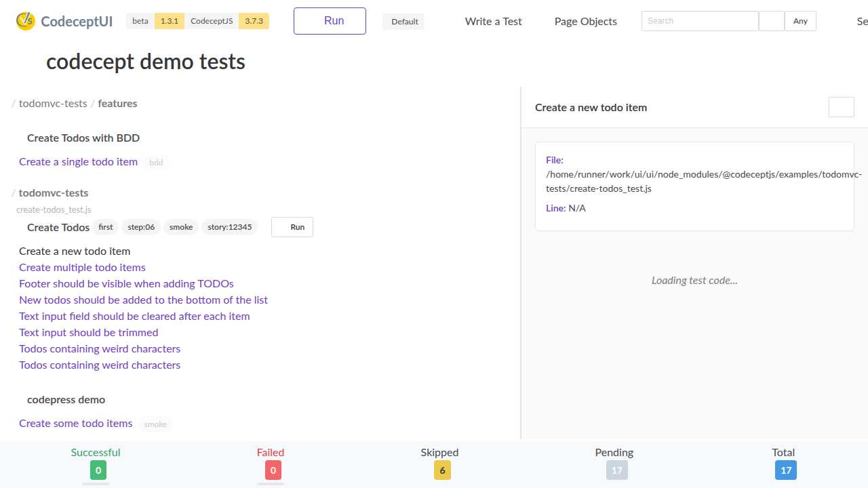
Task: Click the Pending count badge showing 17
Action: click(x=616, y=470)
